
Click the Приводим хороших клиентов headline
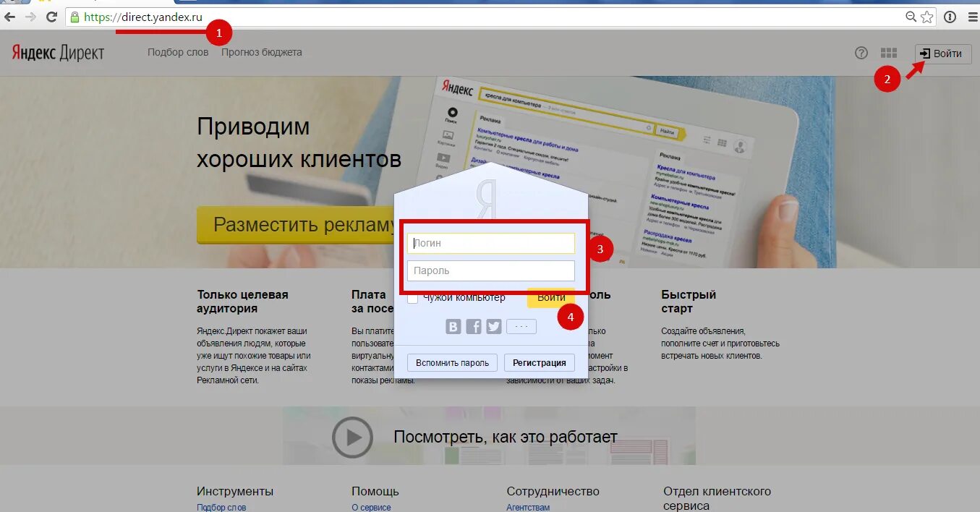coord(299,142)
